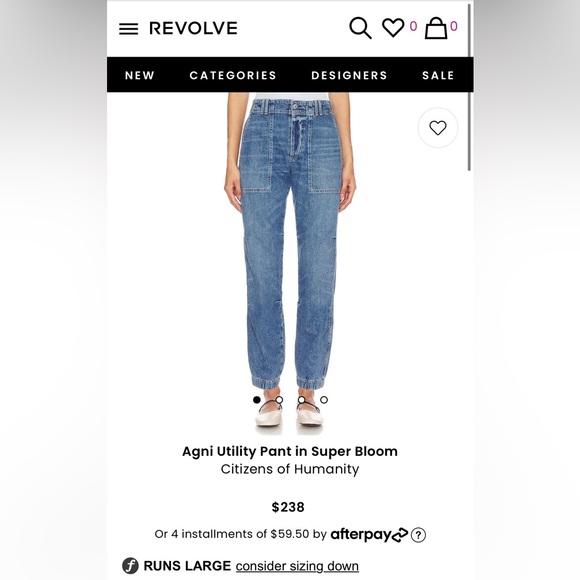Click the consider sizing down link
This screenshot has height=580, width=580.
pos(297,566)
